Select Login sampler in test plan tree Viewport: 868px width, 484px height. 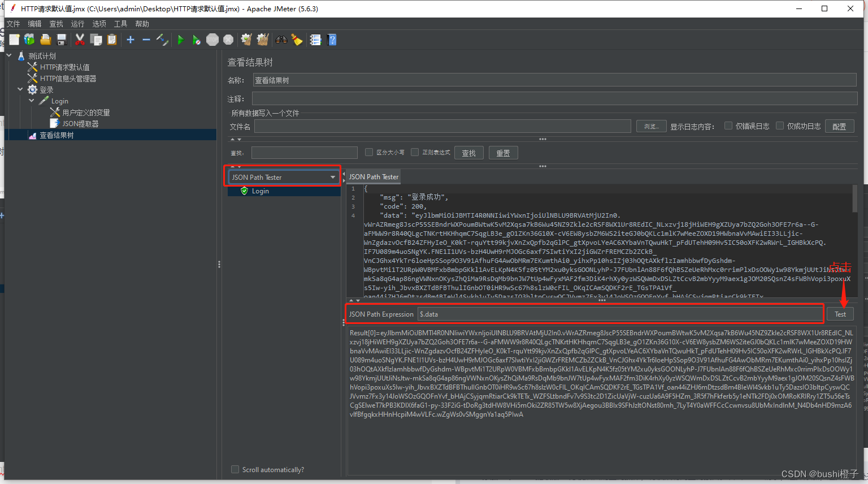coord(59,101)
